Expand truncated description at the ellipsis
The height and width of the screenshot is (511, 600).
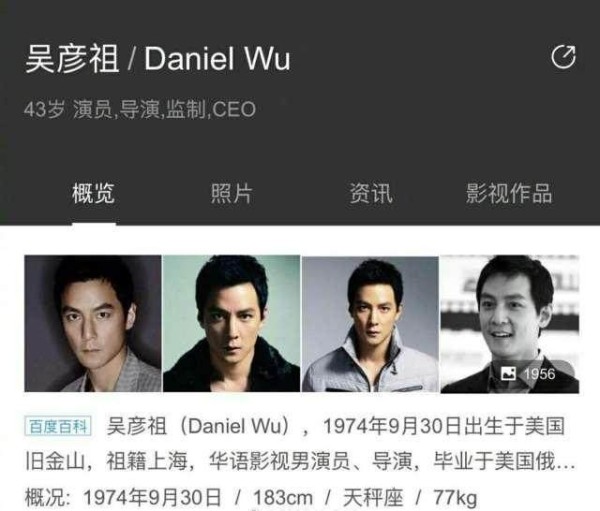point(565,462)
